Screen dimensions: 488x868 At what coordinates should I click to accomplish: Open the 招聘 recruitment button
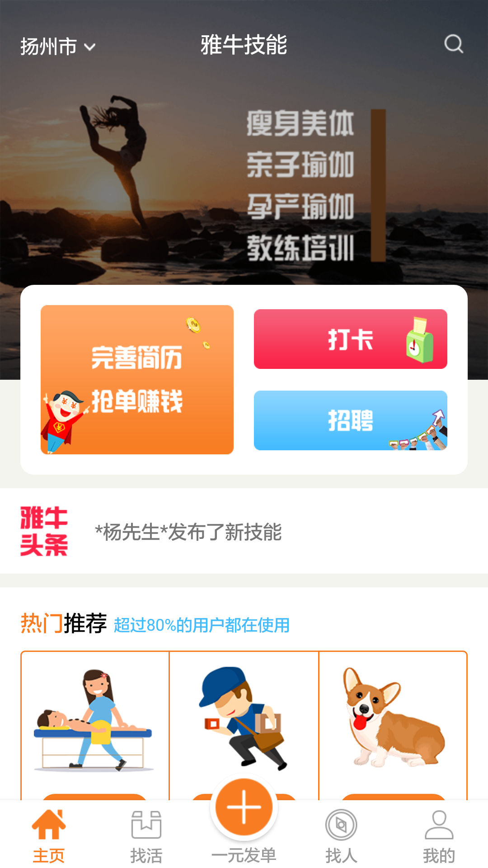351,420
